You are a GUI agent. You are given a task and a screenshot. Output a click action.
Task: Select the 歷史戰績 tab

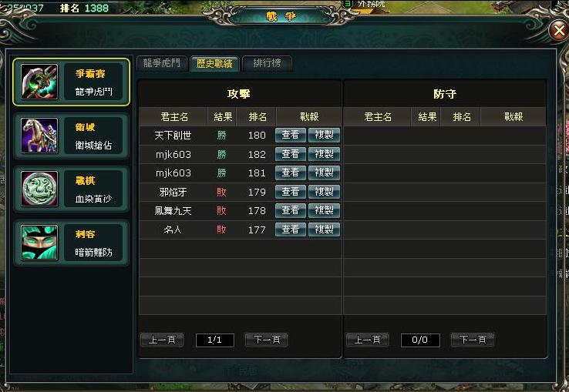pos(214,63)
